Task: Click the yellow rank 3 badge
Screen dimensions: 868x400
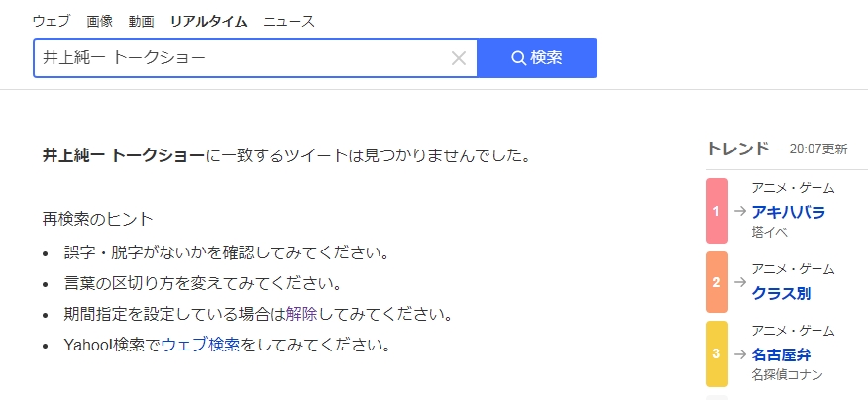Action: (x=716, y=353)
